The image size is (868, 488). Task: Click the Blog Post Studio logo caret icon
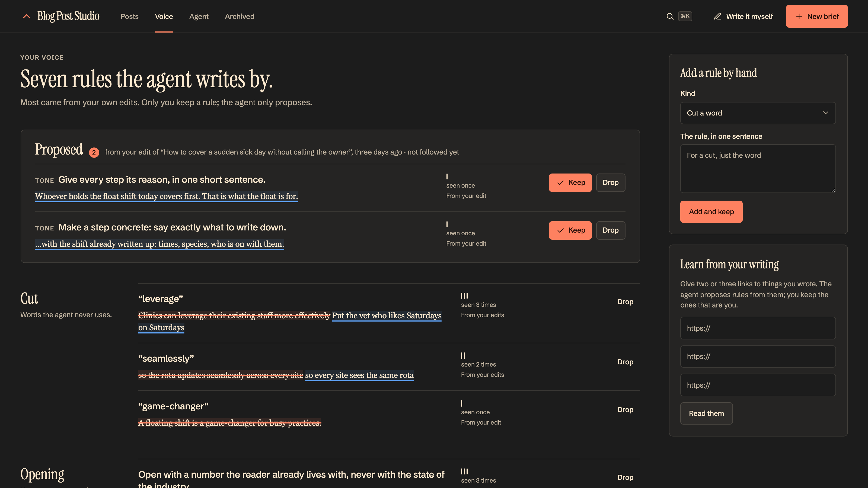(x=26, y=16)
